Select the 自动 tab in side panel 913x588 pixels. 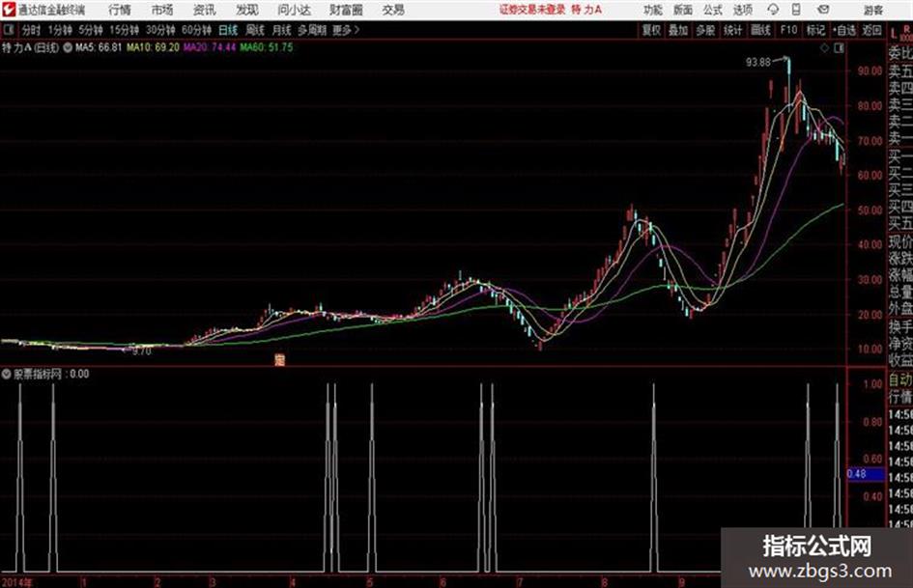pos(900,380)
